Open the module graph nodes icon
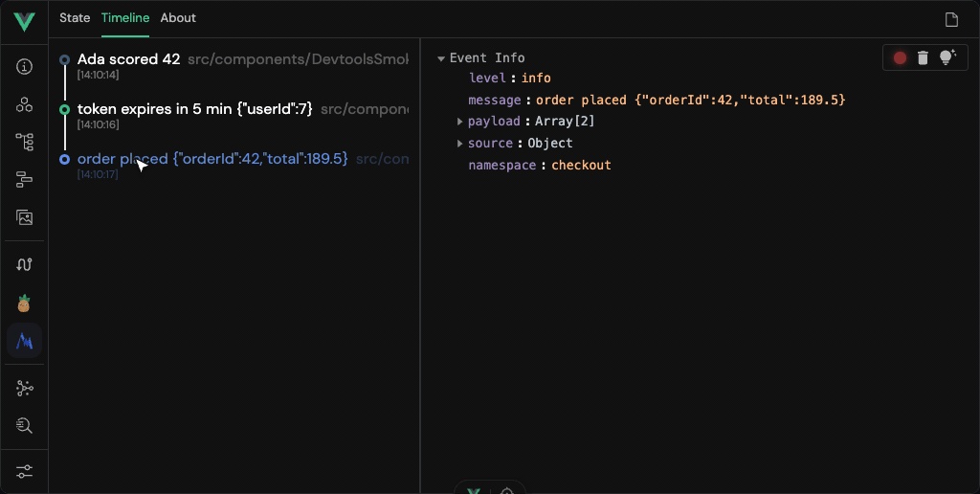Image resolution: width=980 pixels, height=494 pixels. 24,389
